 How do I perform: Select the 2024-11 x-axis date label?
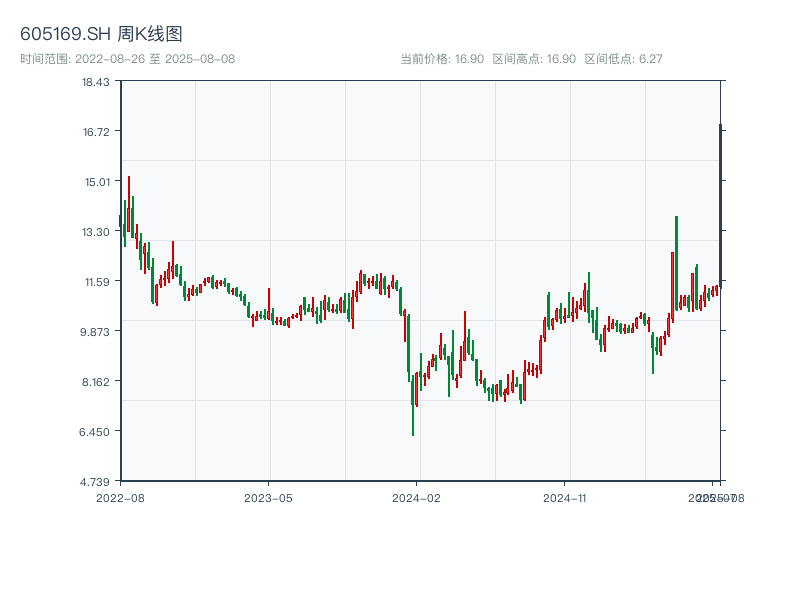tap(565, 497)
